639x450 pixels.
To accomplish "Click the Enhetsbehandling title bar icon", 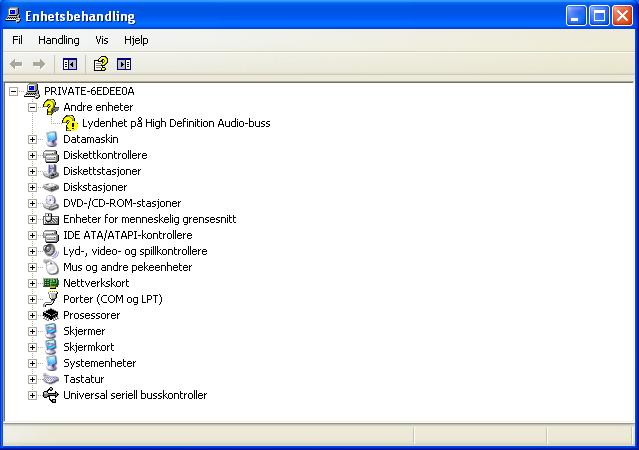I will pyautogui.click(x=13, y=16).
